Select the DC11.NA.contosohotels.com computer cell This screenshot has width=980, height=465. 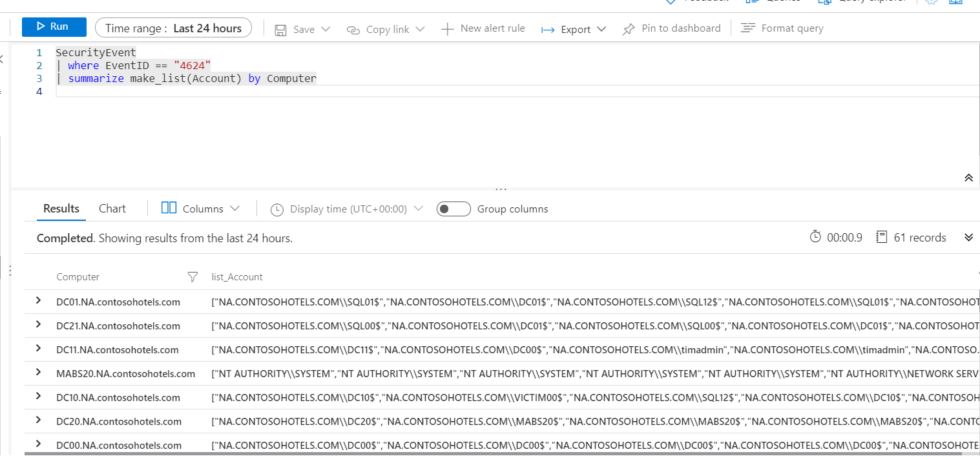(118, 349)
